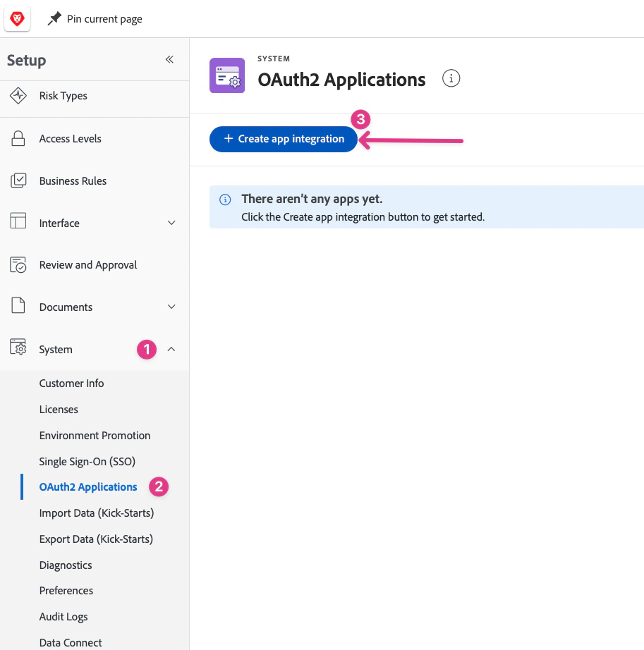Image resolution: width=644 pixels, height=650 pixels.
Task: Click the Pin current page icon
Action: pyautogui.click(x=54, y=19)
